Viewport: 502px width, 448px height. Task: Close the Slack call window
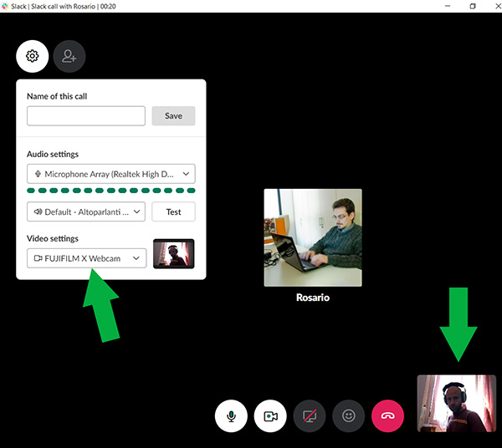tap(498, 6)
